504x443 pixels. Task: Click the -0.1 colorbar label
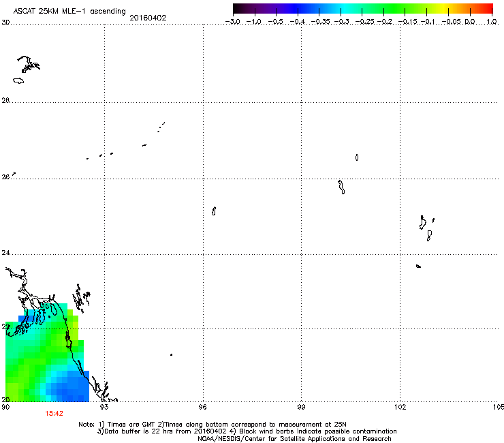point(428,22)
